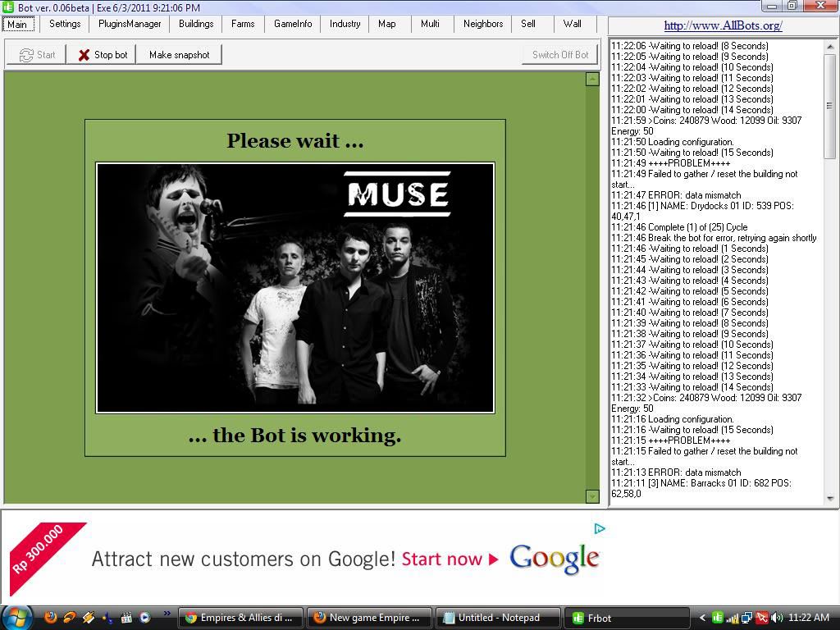Screen dimensions: 840x630
Task: Click the Google logo in the ad
Action: coord(554,559)
